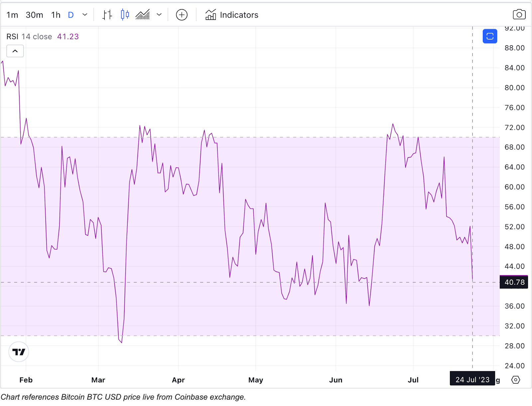Open the Indicators menu
Screen dimensions: 532x406
click(232, 15)
